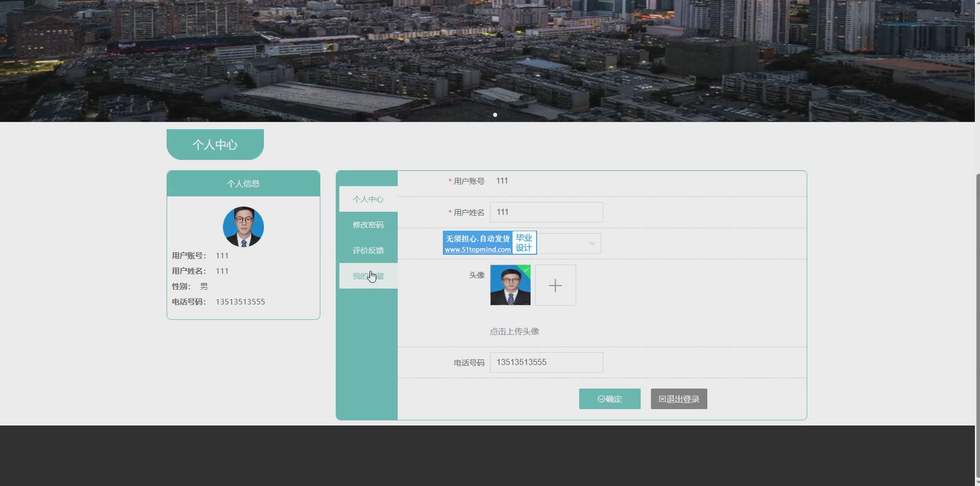Click the 个人信息 panel header
The width and height of the screenshot is (980, 486).
(x=243, y=184)
